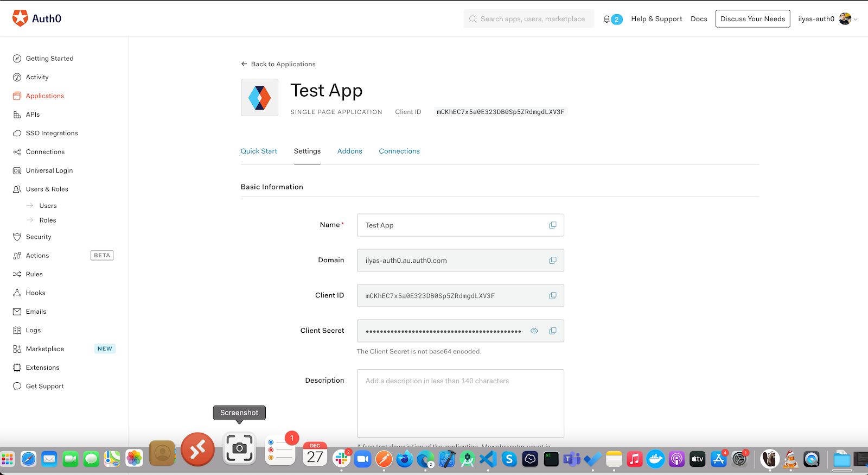Focus the search apps, users, marketplace box
This screenshot has width=868, height=475.
(529, 19)
